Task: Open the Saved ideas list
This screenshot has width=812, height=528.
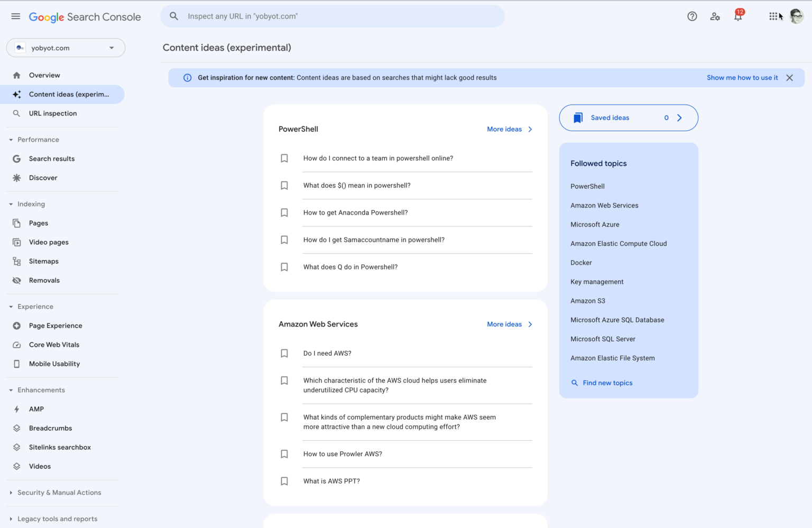Action: [629, 118]
